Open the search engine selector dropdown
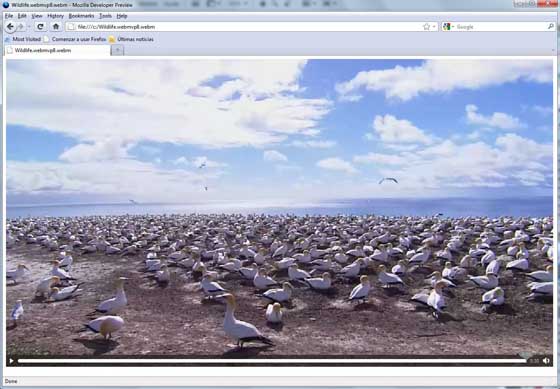Image resolution: width=560 pixels, height=389 pixels. [x=448, y=27]
